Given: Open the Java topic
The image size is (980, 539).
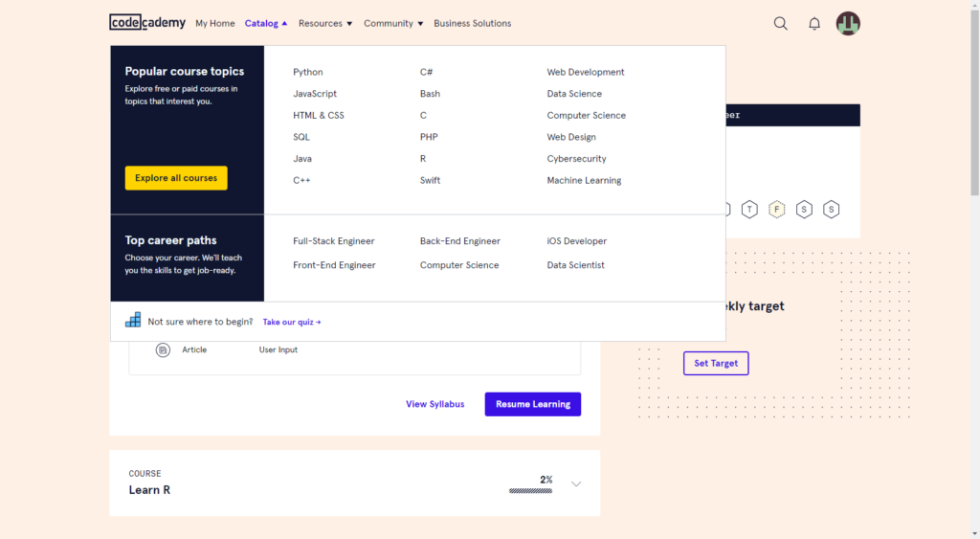Looking at the screenshot, I should [x=302, y=159].
